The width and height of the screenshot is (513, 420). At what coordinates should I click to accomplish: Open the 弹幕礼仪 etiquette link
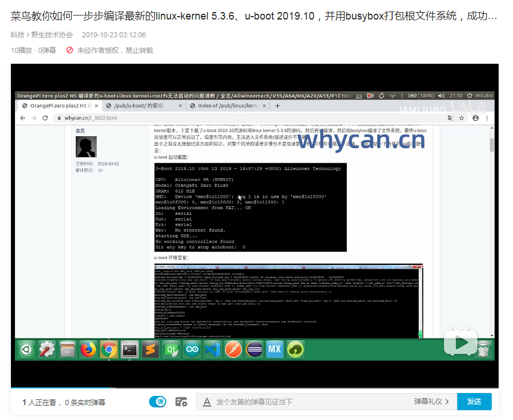(x=431, y=402)
